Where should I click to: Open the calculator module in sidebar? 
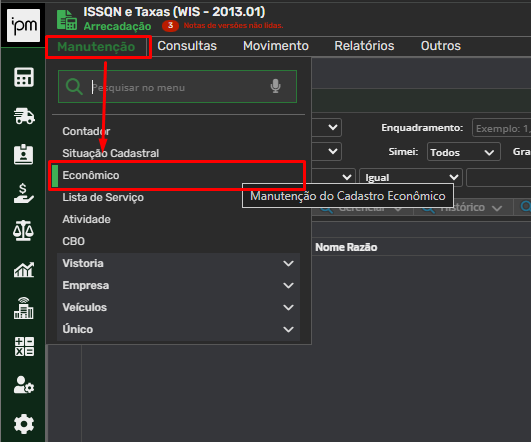(24, 77)
